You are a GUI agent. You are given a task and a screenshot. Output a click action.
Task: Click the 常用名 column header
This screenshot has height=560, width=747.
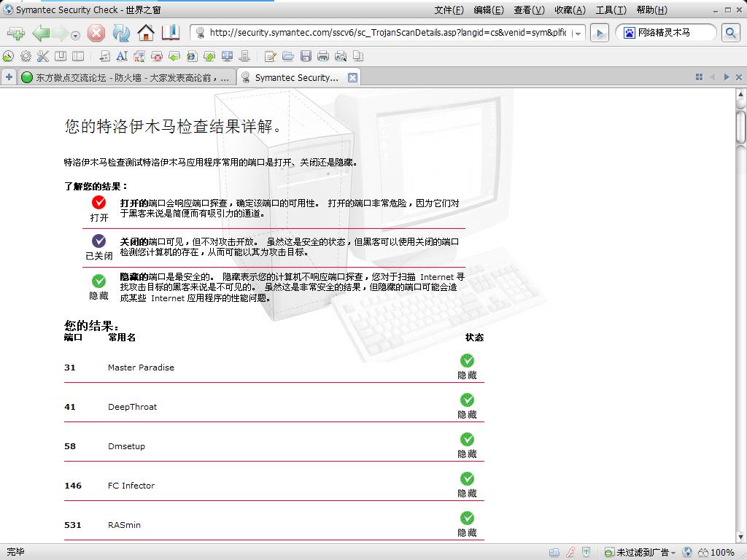[122, 338]
